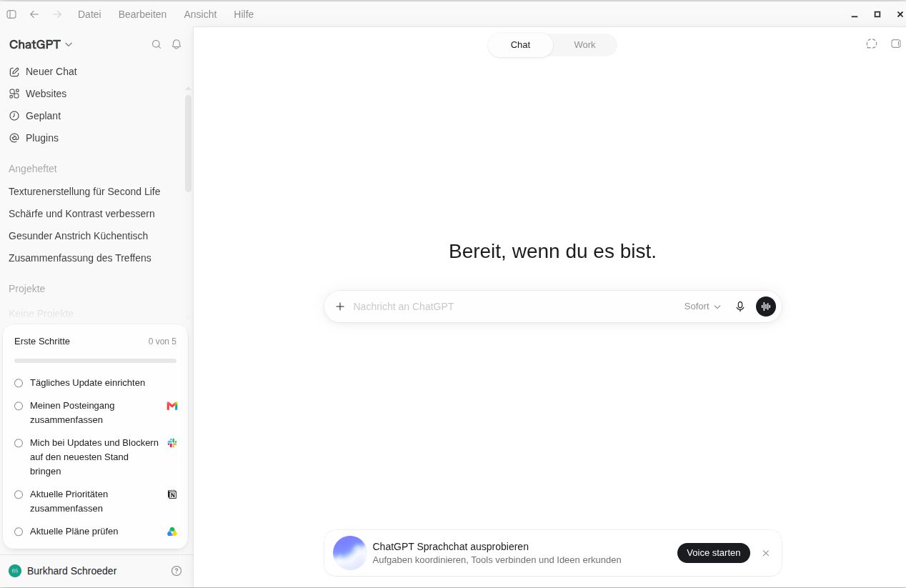The width and height of the screenshot is (906, 588).
Task: Click the sidebar vertical scrollbar
Action: tap(188, 143)
